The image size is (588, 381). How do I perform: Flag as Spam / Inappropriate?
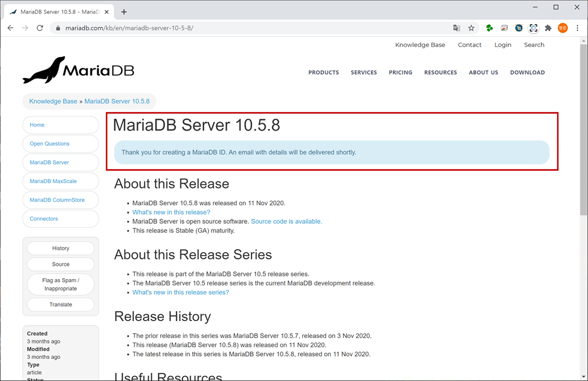point(60,284)
